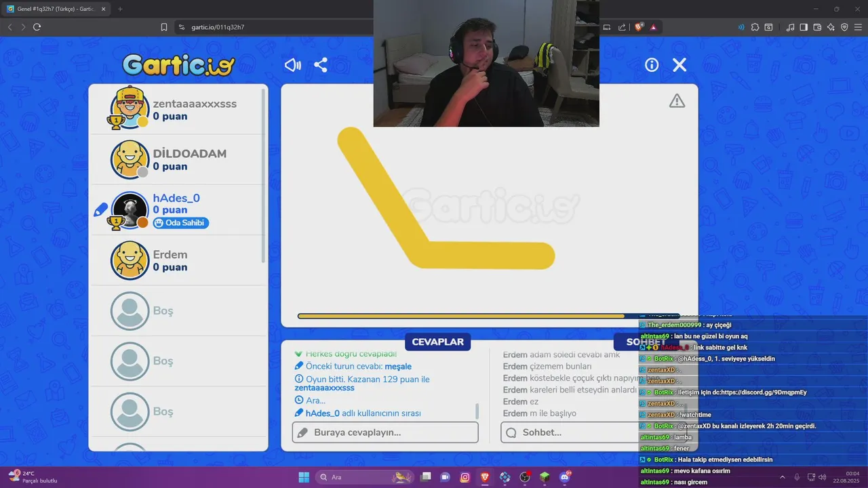Open the music note playlist icon
This screenshot has height=488, width=868.
(x=790, y=27)
